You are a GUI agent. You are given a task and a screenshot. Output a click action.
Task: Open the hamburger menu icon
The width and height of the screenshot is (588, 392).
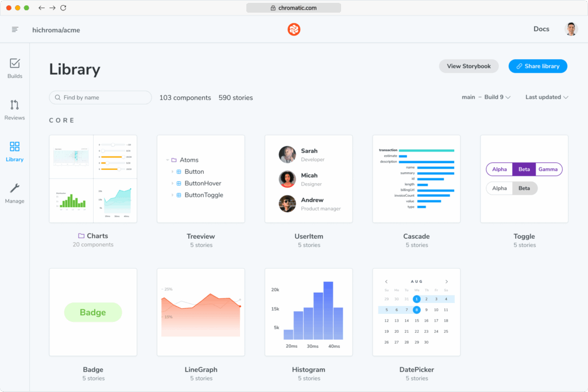[15, 29]
